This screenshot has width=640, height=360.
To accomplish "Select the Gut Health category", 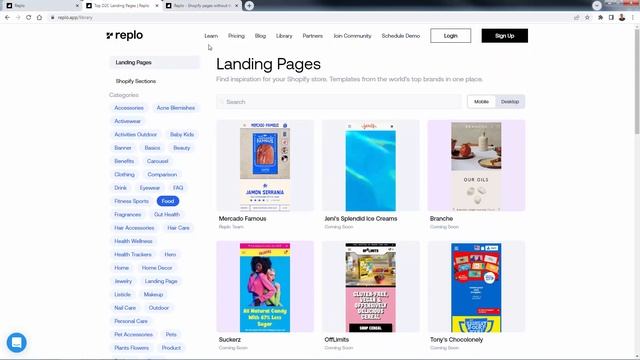I will click(167, 214).
